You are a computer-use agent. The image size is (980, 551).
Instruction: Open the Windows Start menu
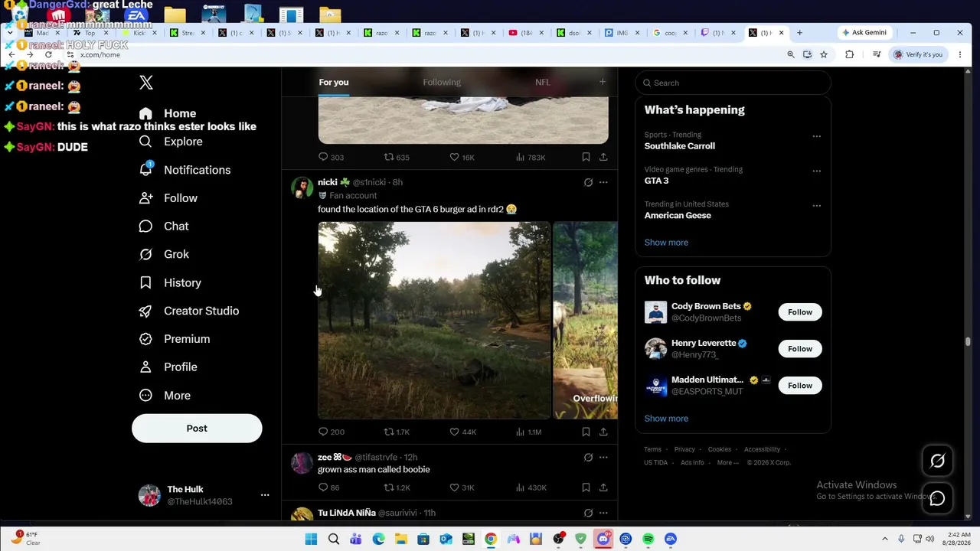coord(311,539)
